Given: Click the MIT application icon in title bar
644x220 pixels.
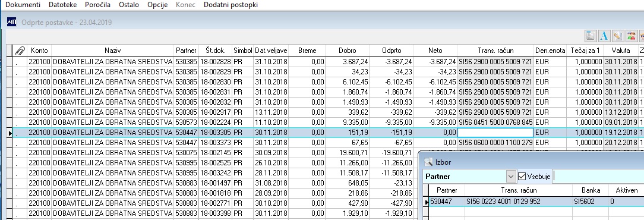Looking at the screenshot, I should pyautogui.click(x=11, y=22).
